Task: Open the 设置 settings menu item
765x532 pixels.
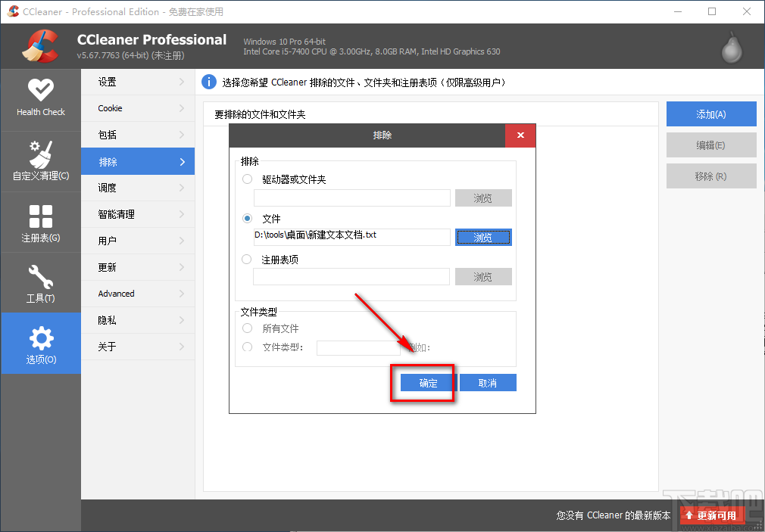Action: 138,82
